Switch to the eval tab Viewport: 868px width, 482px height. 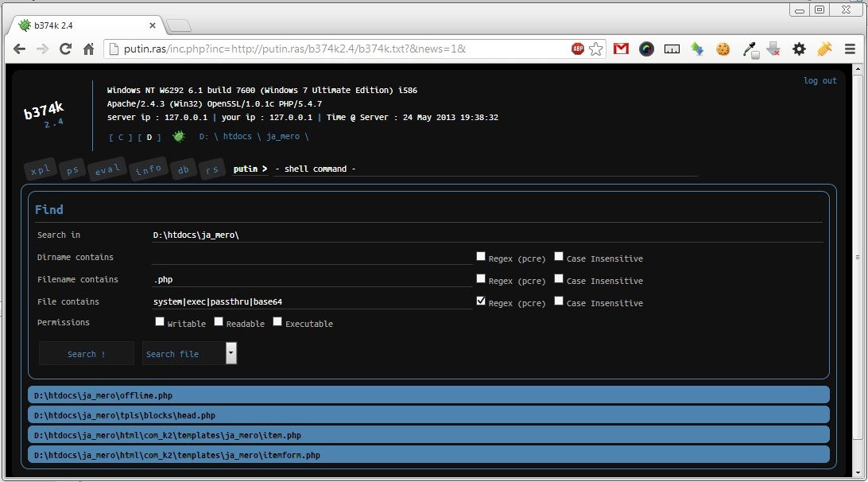point(107,169)
